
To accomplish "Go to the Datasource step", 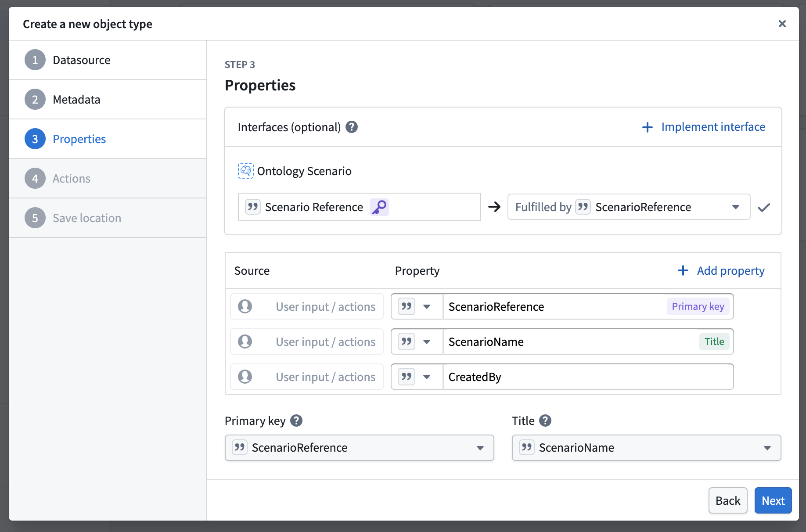I will tap(108, 60).
